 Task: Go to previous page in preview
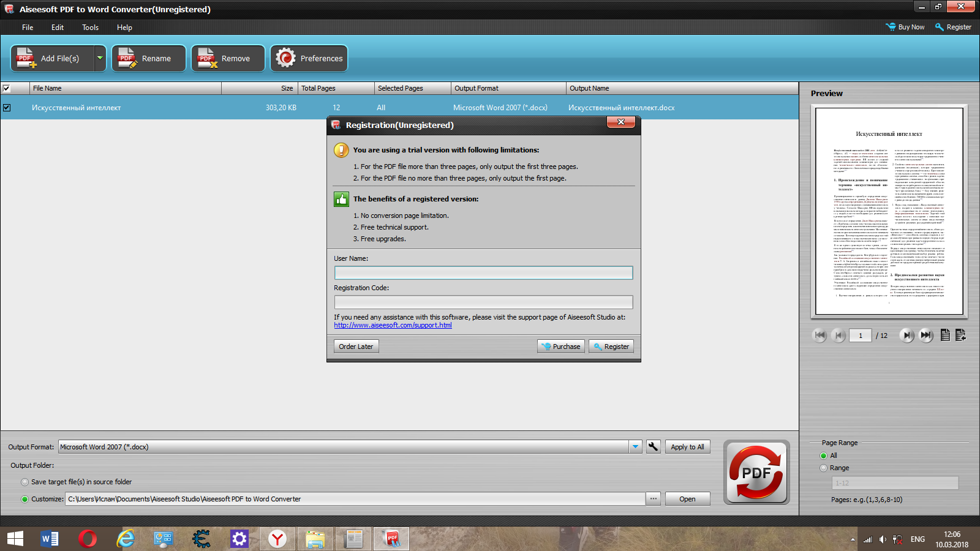coord(839,335)
